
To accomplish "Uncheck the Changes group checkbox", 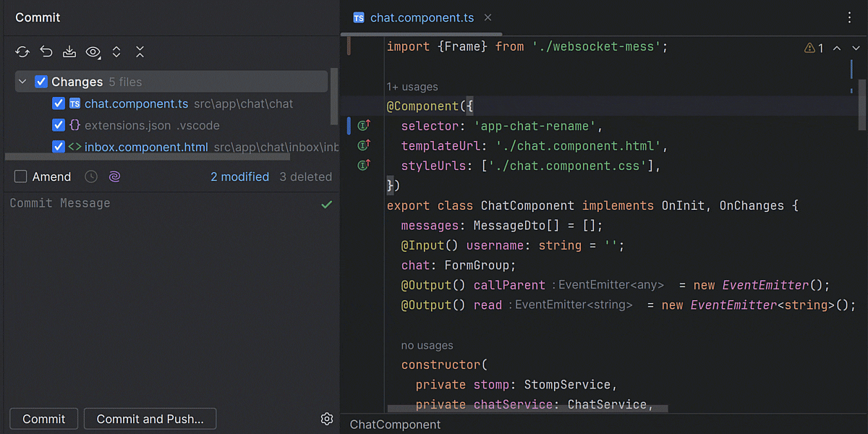I will pos(41,82).
